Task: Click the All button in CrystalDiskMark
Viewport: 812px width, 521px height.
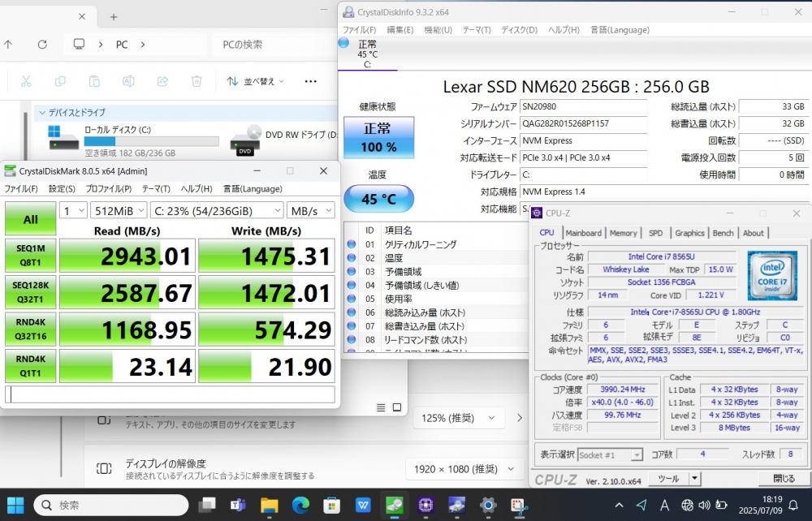Action: pyautogui.click(x=31, y=219)
